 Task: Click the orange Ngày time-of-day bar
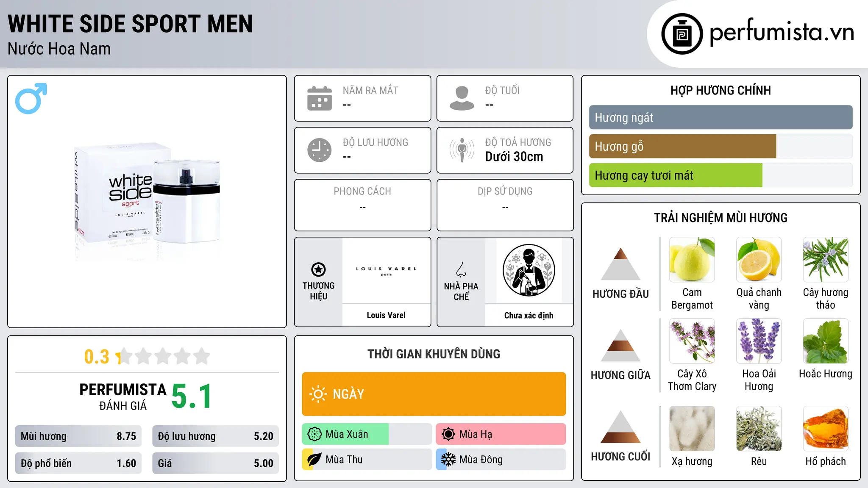tap(434, 394)
